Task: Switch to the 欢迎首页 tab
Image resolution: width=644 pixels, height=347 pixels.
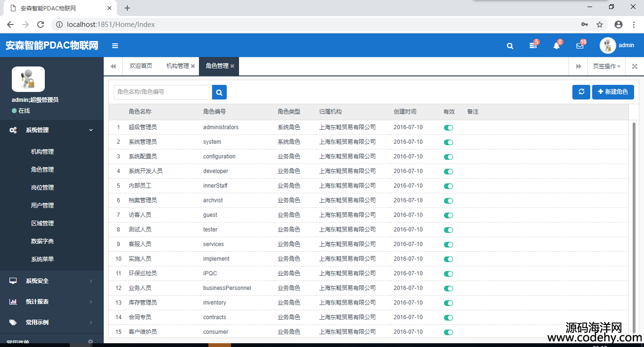Action: (141, 66)
